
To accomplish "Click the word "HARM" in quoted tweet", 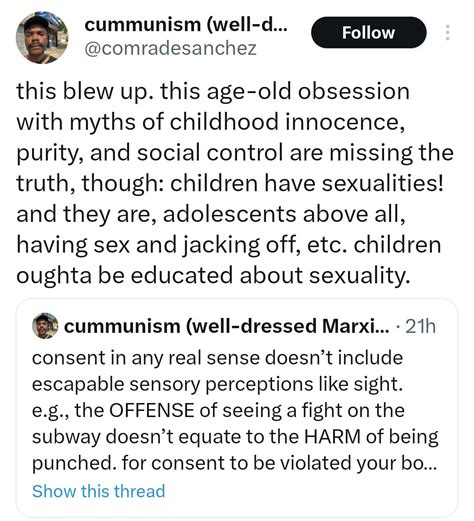I will coord(332,436).
